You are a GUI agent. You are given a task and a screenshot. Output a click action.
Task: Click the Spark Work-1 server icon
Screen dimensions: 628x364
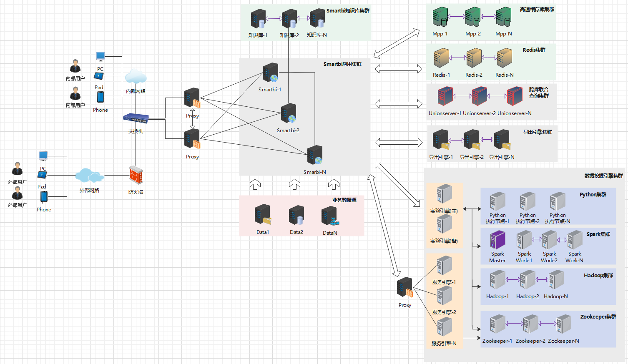524,240
